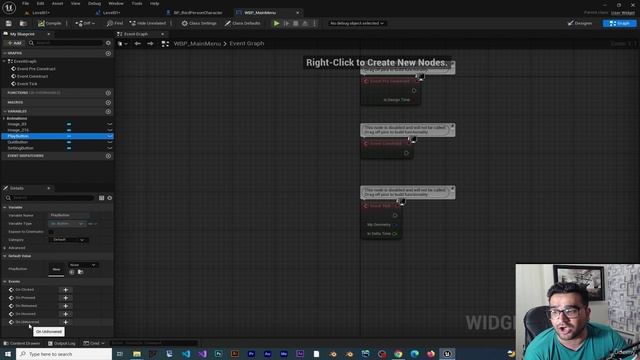This screenshot has width=640, height=360.
Task: Click the Save blueprint icon in toolbar
Action: pyautogui.click(x=9, y=23)
